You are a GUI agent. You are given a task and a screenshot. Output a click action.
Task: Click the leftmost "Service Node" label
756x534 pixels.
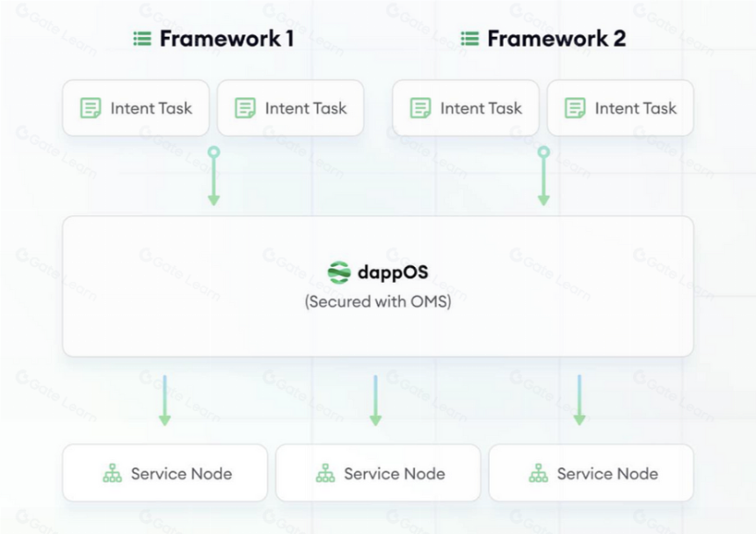pyautogui.click(x=182, y=473)
